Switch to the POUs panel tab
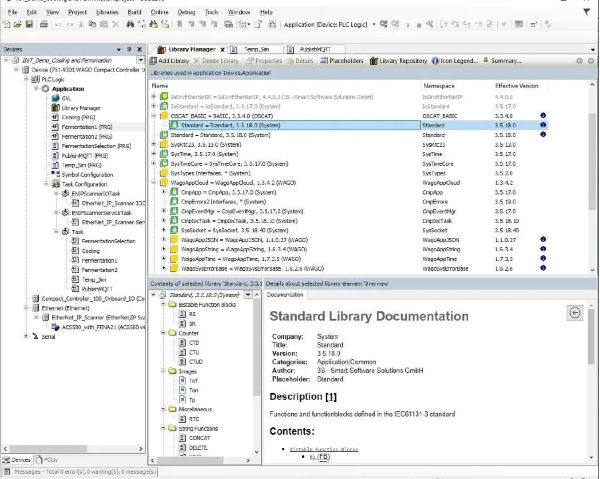 [46, 459]
